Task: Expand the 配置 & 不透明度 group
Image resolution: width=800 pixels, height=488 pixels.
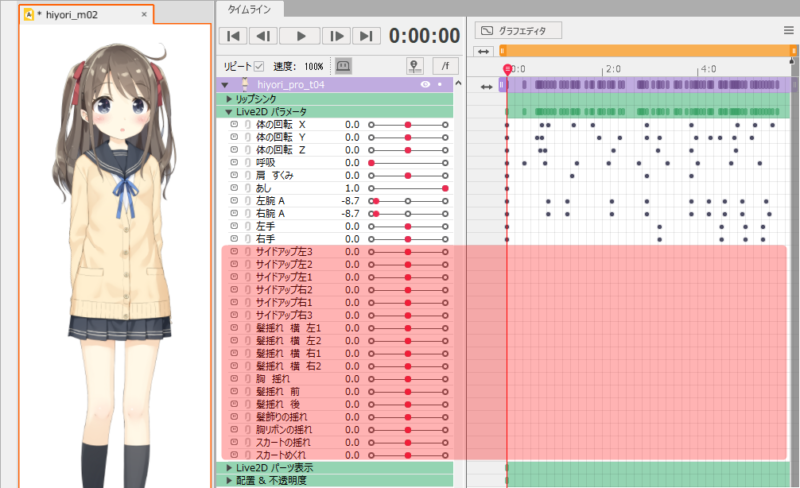Action: click(229, 480)
